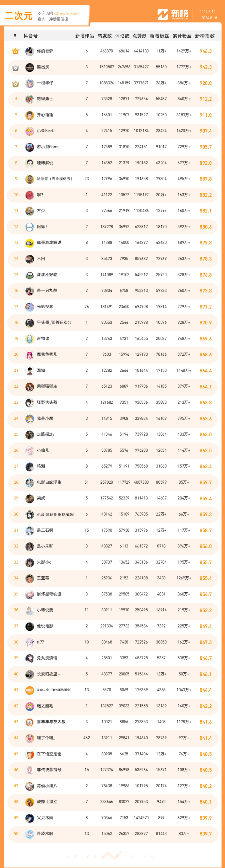Click the silver crown rank-two icon

coord(15,67)
